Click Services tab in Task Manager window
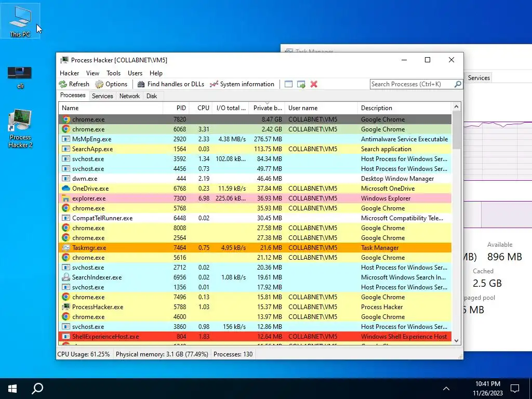The height and width of the screenshot is (399, 532). tap(478, 78)
